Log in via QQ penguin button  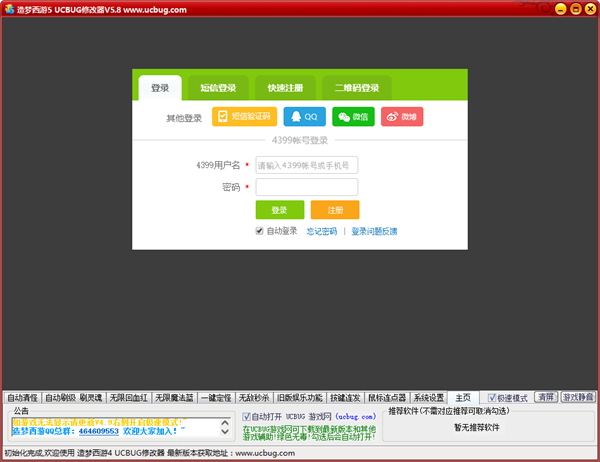click(305, 116)
